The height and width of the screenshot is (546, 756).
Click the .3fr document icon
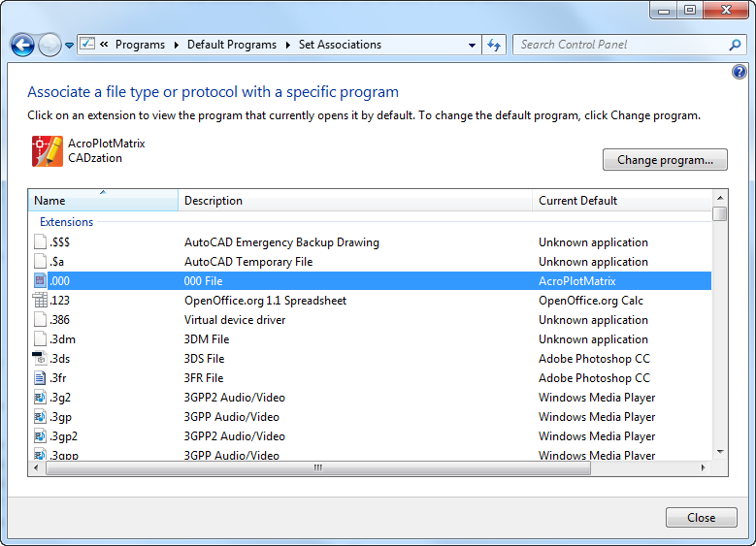40,378
